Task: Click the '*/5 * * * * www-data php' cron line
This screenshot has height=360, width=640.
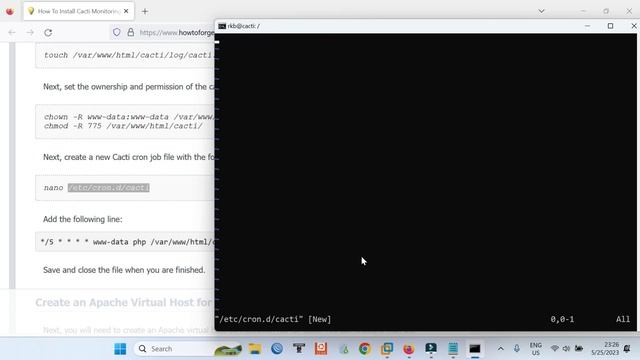Action: click(x=127, y=242)
